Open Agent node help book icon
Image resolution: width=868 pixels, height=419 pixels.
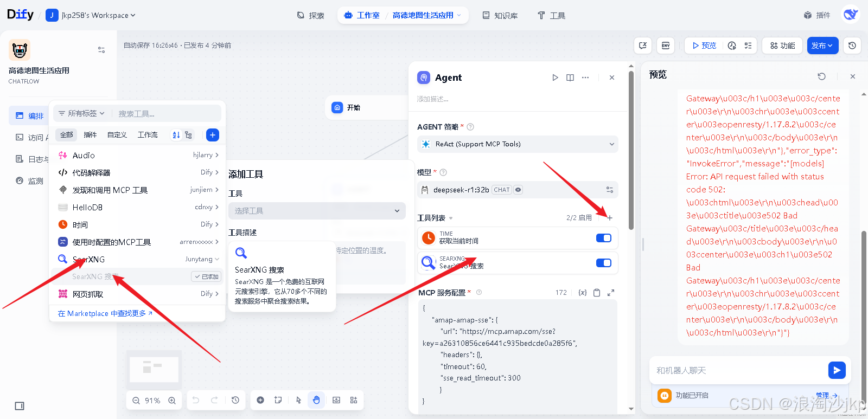(x=570, y=78)
